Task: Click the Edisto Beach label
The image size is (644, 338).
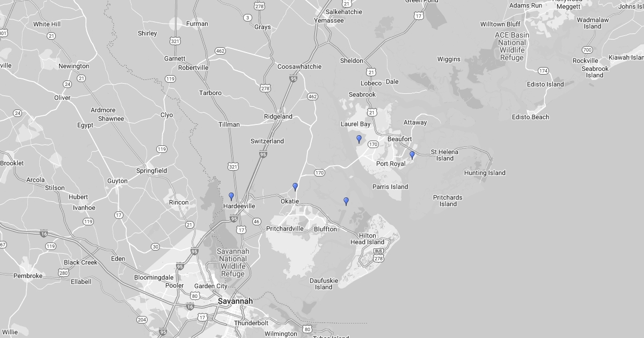Action: pyautogui.click(x=530, y=117)
